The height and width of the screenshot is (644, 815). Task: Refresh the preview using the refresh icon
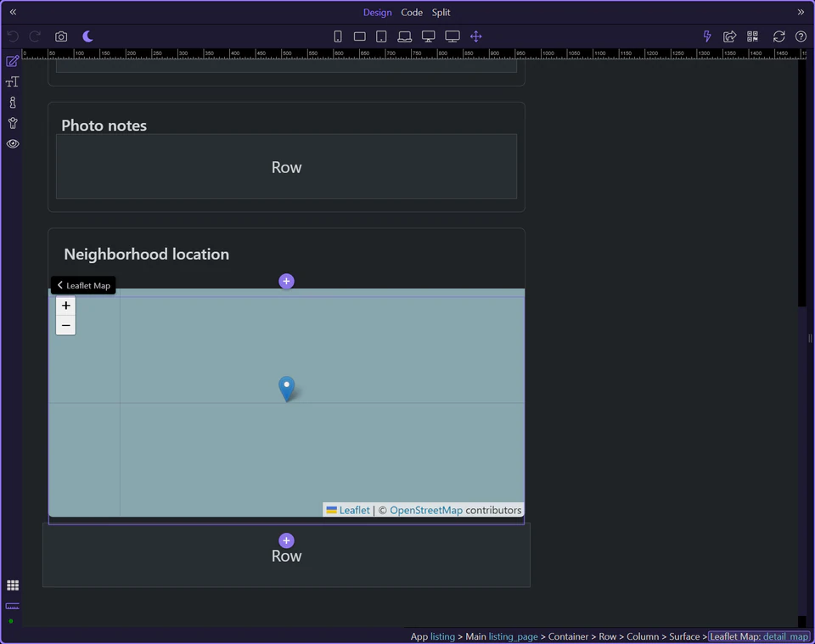click(x=778, y=36)
